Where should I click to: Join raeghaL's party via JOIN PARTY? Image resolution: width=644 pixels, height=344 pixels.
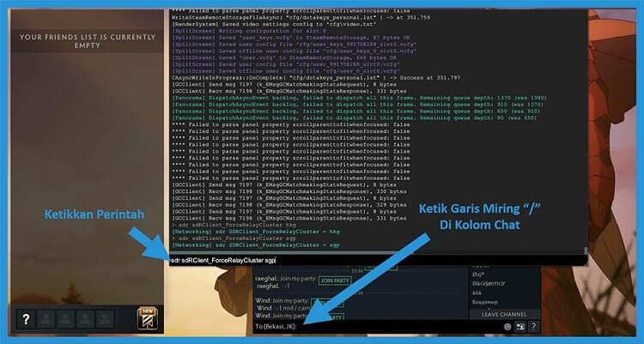[335, 281]
